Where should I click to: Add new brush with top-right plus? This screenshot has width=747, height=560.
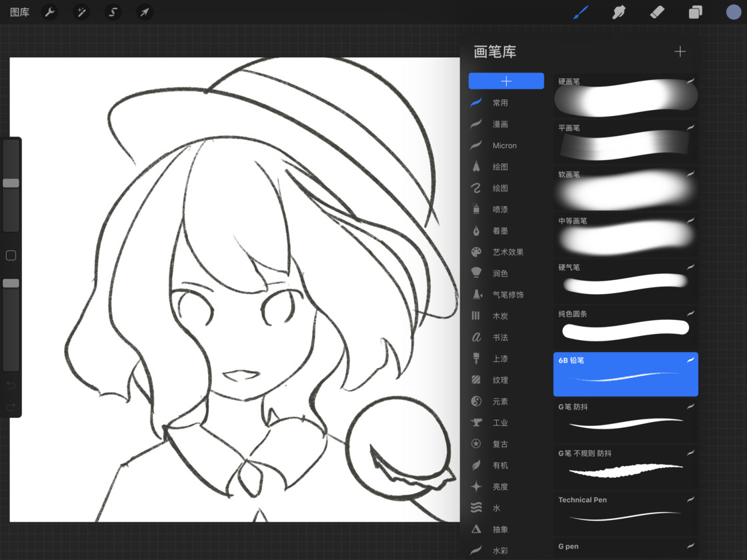pyautogui.click(x=680, y=51)
